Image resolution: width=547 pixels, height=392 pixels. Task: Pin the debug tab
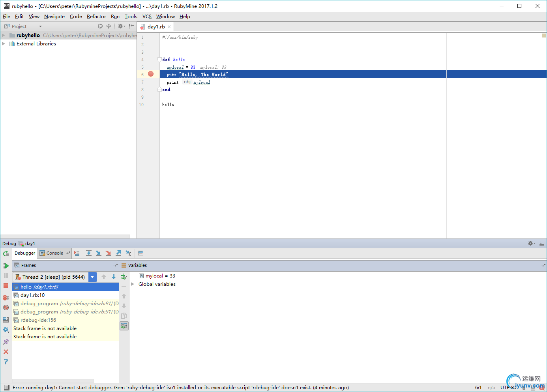(6, 342)
